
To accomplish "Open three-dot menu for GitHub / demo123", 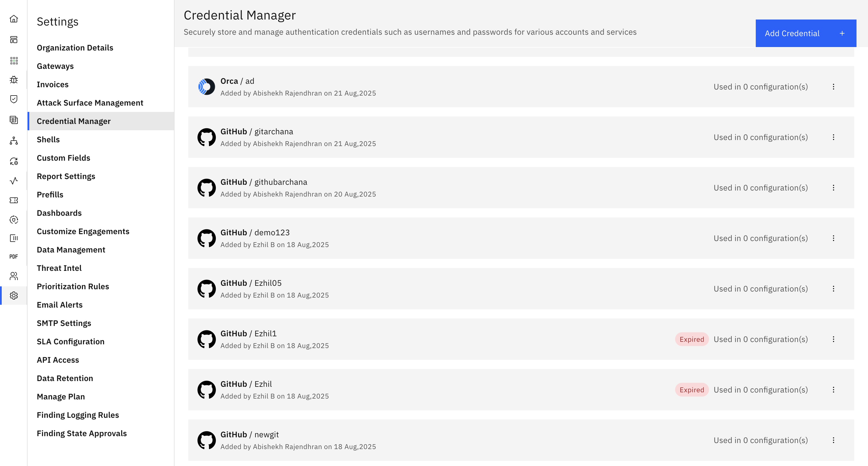I will pyautogui.click(x=833, y=238).
